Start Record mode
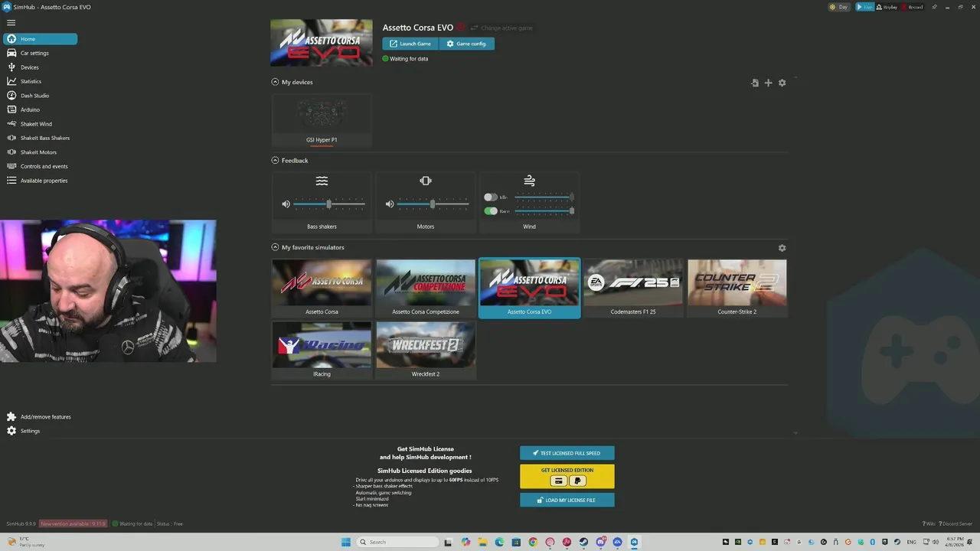This screenshot has width=980, height=551. coord(912,7)
